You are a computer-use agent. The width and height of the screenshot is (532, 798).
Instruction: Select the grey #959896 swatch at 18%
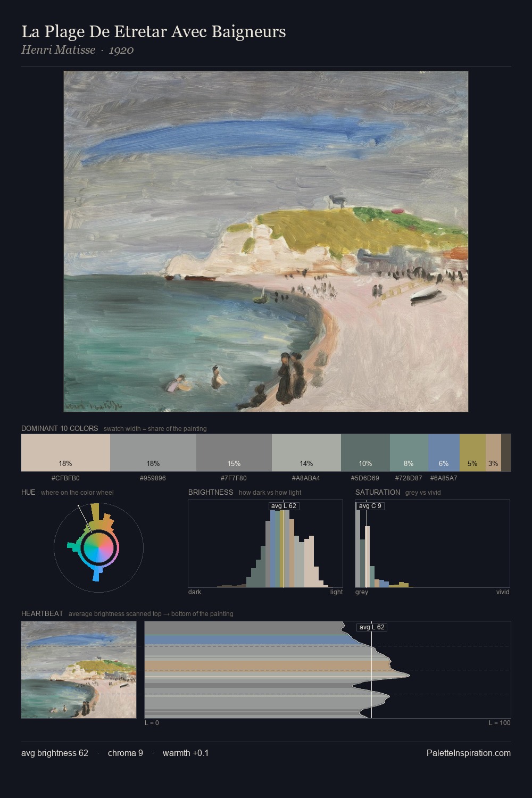(153, 453)
